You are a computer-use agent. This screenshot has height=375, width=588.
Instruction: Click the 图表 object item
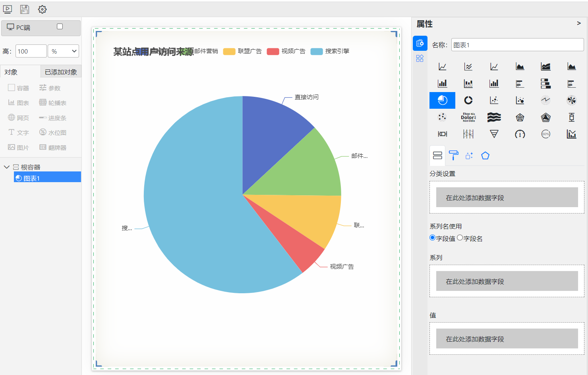19,103
